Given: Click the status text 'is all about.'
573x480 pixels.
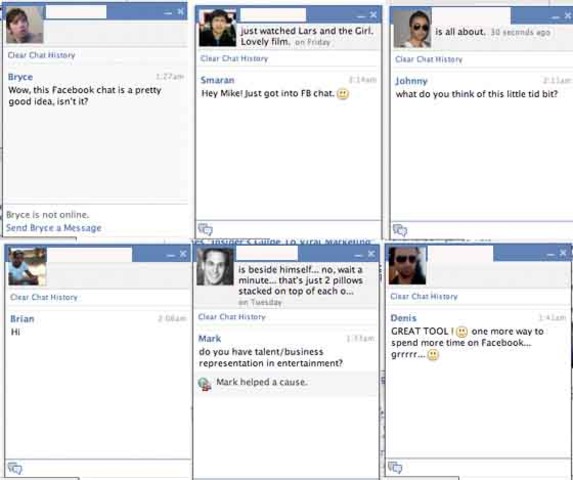Looking at the screenshot, I should pos(460,32).
